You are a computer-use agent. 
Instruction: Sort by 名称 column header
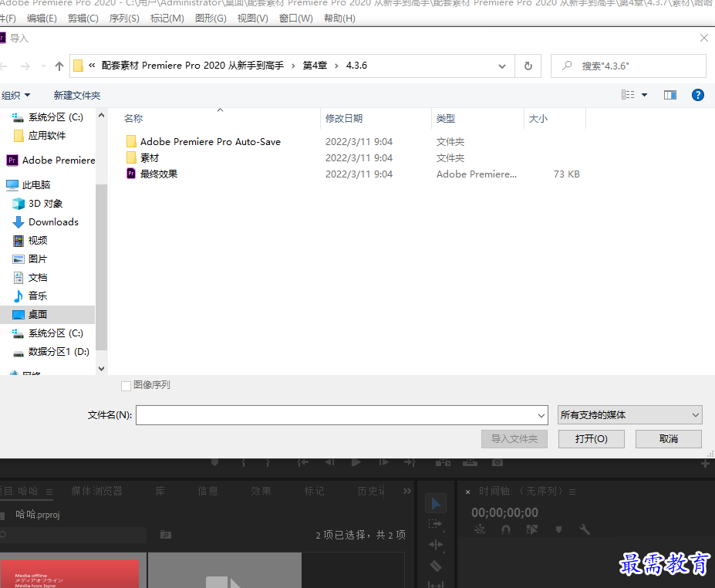(133, 119)
